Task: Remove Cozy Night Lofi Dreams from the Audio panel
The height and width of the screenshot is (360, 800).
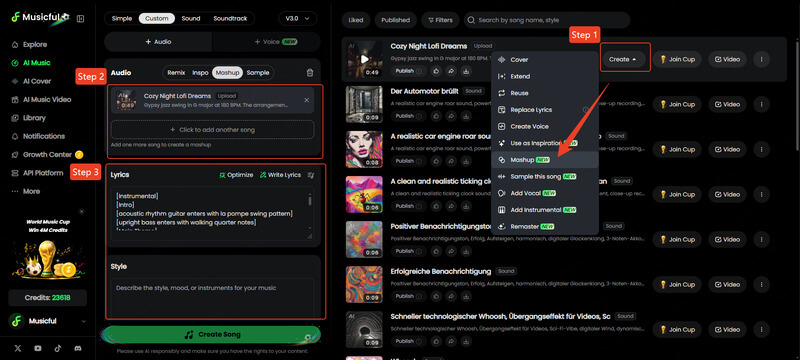Action: (x=307, y=100)
